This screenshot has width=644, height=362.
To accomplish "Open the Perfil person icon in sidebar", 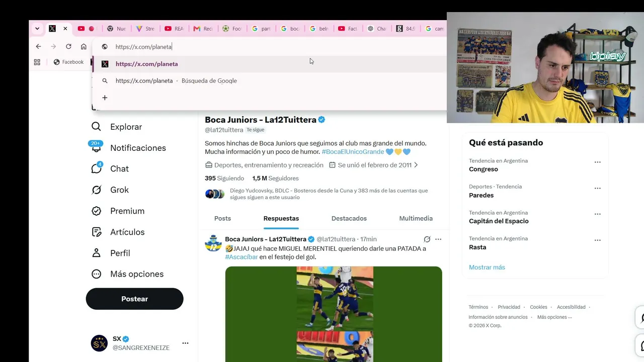I will 96,253.
